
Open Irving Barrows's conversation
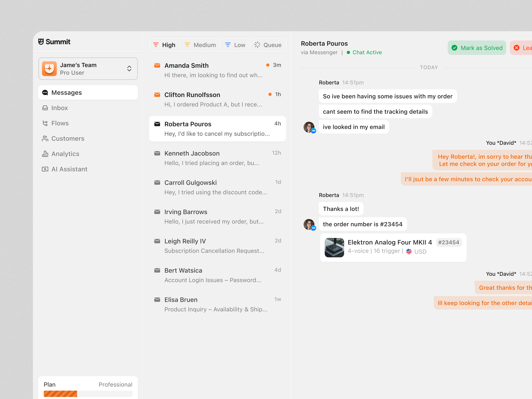point(217,217)
